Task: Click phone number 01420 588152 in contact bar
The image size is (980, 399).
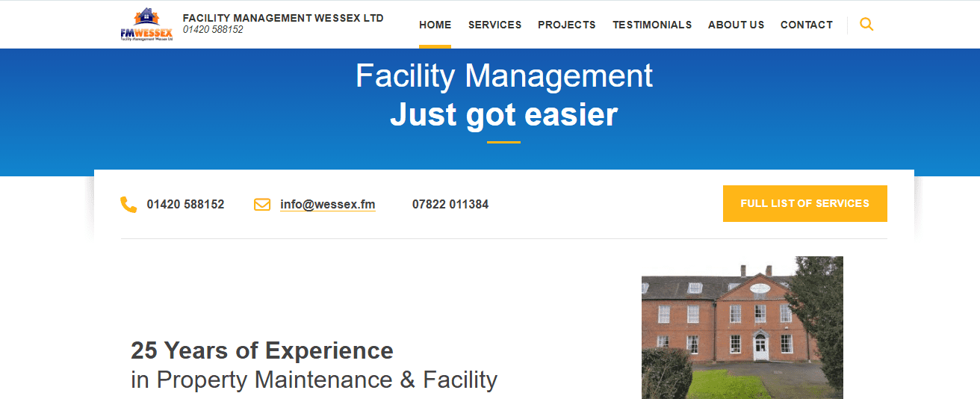Action: click(185, 205)
